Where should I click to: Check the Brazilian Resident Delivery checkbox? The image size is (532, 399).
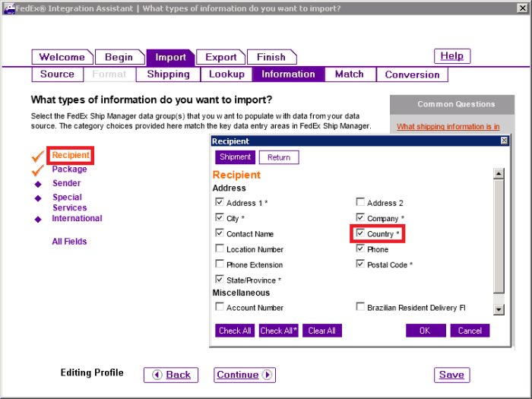(360, 307)
